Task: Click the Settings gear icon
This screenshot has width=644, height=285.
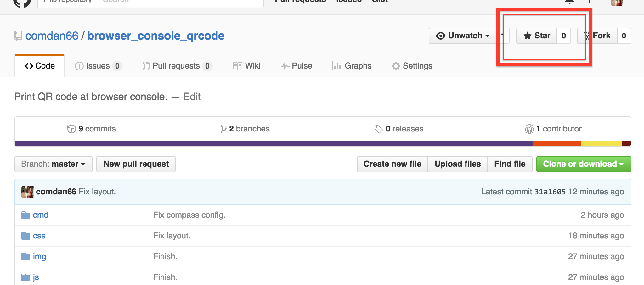Action: pyautogui.click(x=396, y=66)
